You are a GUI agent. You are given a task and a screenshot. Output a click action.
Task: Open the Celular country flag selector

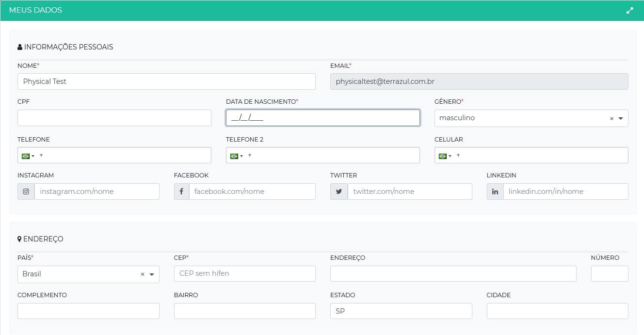444,156
